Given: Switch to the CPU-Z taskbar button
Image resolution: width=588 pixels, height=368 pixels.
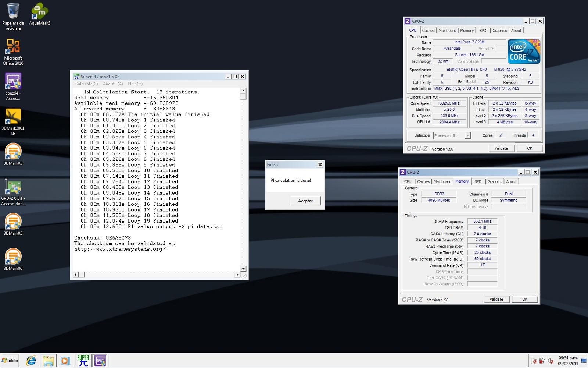Looking at the screenshot, I should tap(100, 361).
